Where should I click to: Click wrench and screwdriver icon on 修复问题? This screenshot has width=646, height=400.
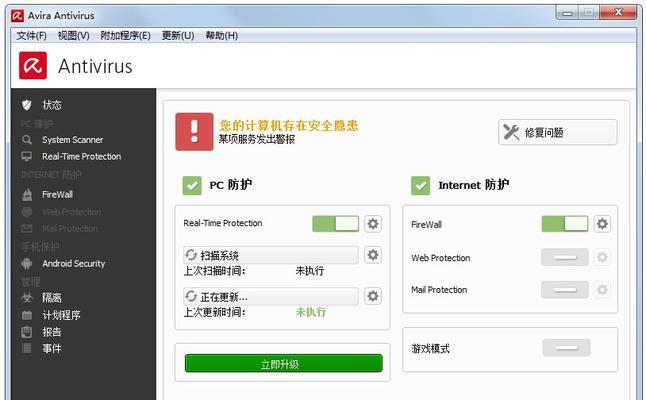point(511,132)
